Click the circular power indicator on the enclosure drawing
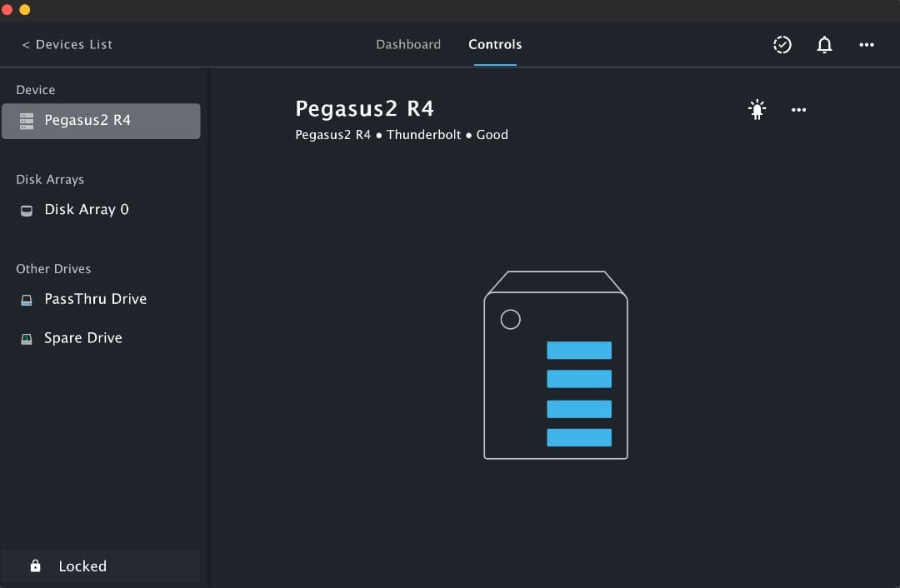900x588 pixels. (511, 319)
